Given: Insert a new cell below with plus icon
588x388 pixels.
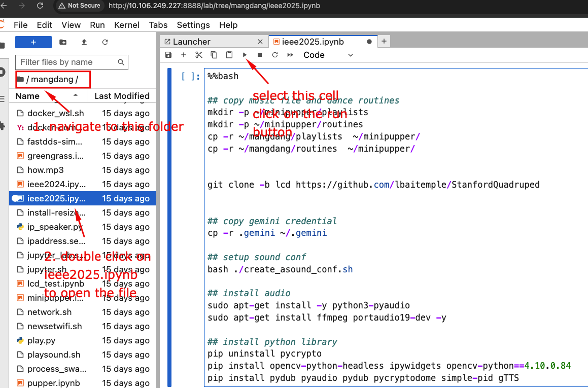Looking at the screenshot, I should [184, 55].
